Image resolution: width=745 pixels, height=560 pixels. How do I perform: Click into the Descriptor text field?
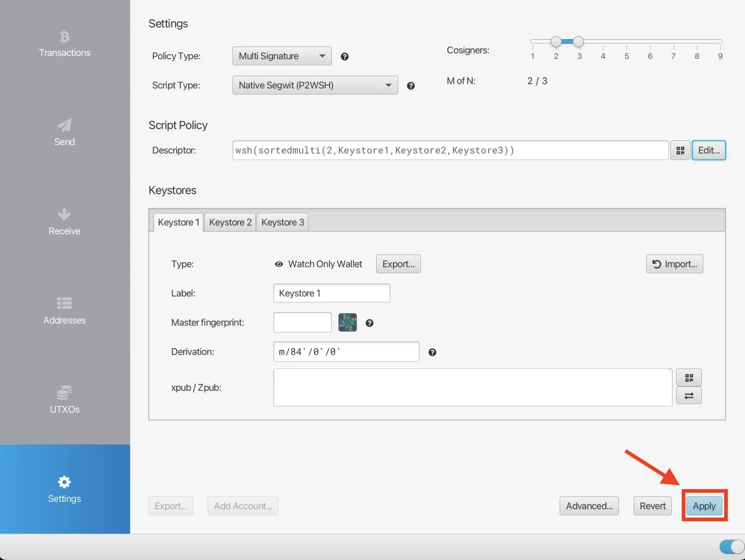click(x=450, y=150)
